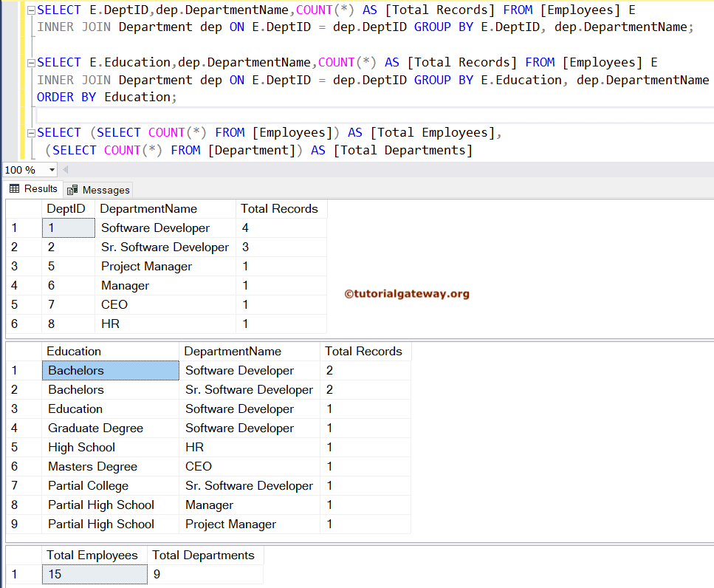Switch to the Messages tab
Viewport: 714px width, 588px height.
[98, 190]
